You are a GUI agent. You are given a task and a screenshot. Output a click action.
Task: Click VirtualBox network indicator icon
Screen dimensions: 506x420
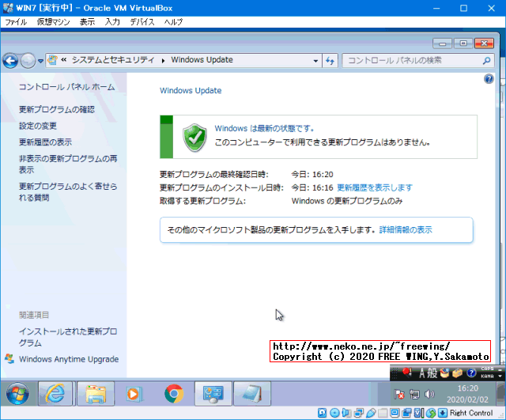click(x=359, y=413)
